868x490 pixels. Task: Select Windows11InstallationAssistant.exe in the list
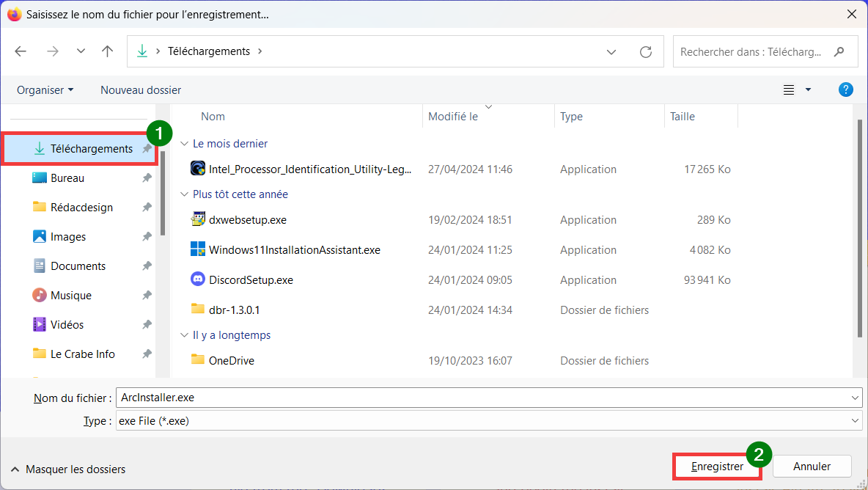click(294, 250)
